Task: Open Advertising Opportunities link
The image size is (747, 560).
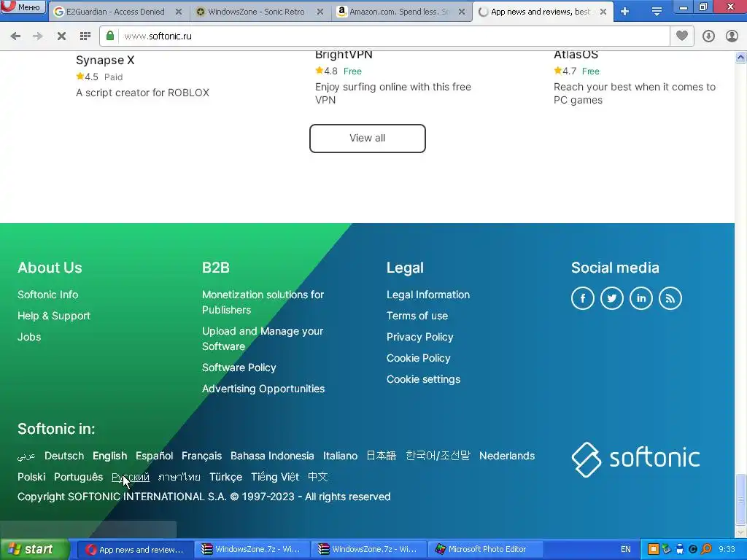Action: [263, 389]
